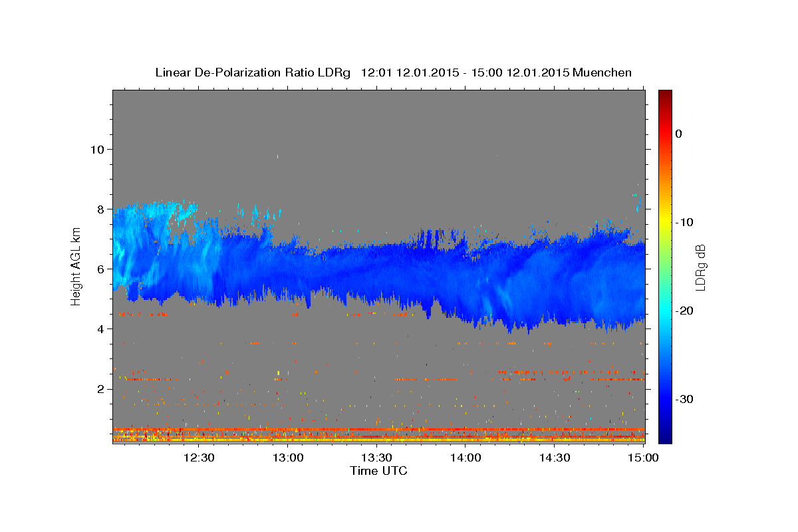Click the date range '12:01 12.01.2015 - 15:00 12.01.2015'
The image size is (798, 532).
coord(465,72)
